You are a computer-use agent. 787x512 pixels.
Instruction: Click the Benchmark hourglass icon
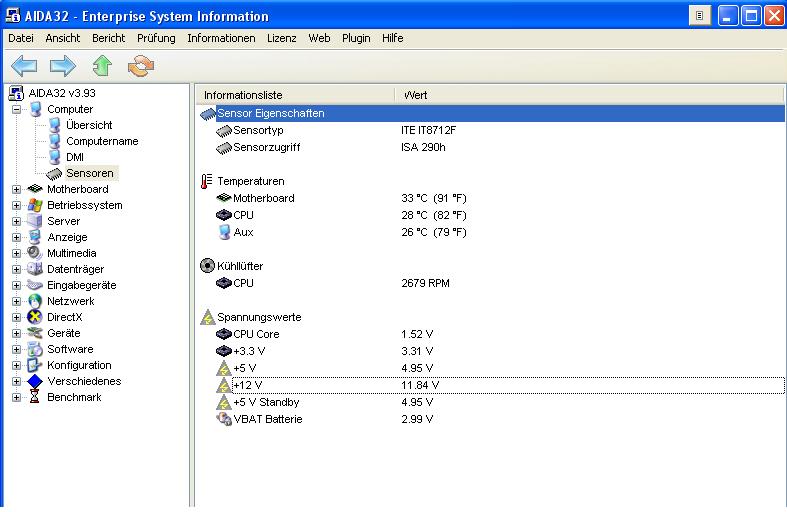[x=35, y=397]
